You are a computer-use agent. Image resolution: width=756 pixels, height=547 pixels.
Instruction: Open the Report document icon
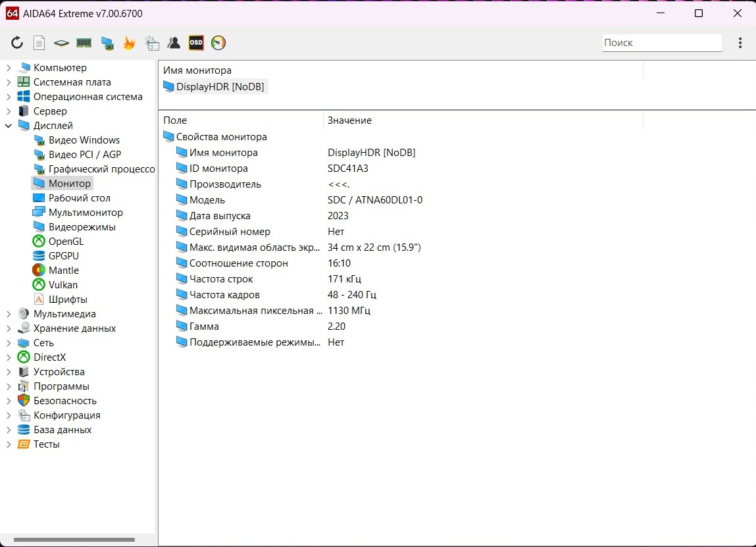tap(39, 43)
